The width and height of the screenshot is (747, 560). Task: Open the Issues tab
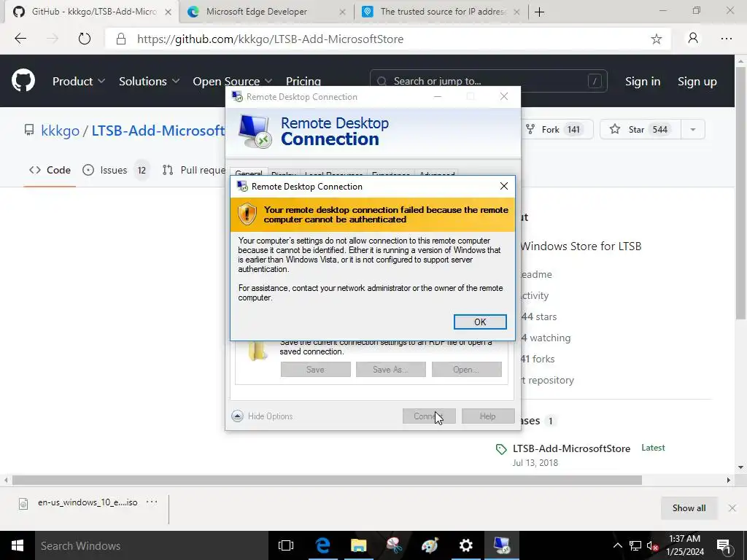pos(115,170)
